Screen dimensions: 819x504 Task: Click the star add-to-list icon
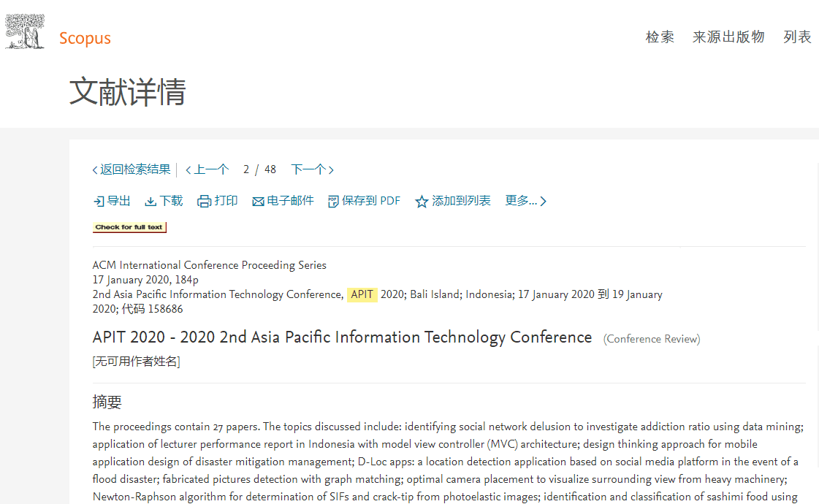(x=422, y=202)
